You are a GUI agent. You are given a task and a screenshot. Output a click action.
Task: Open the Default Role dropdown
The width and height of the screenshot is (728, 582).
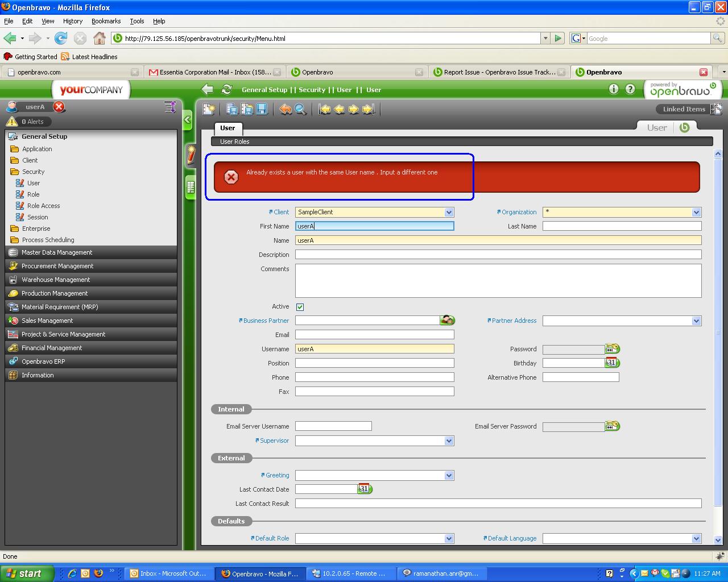(449, 538)
